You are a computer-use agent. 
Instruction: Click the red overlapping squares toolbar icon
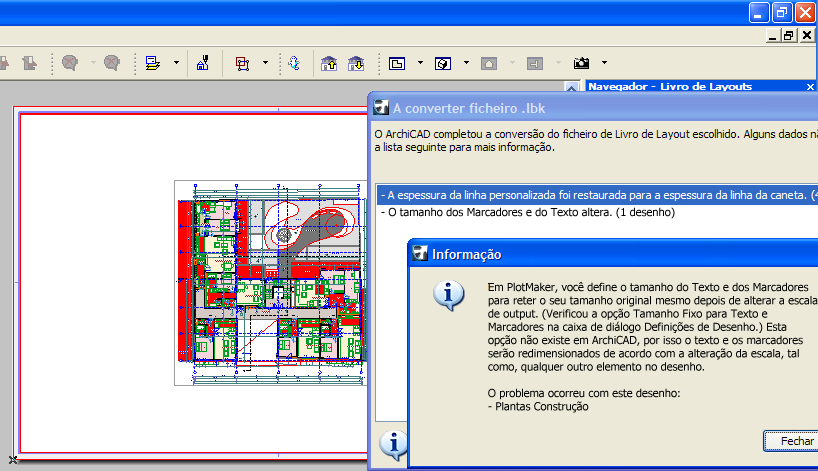(242, 64)
